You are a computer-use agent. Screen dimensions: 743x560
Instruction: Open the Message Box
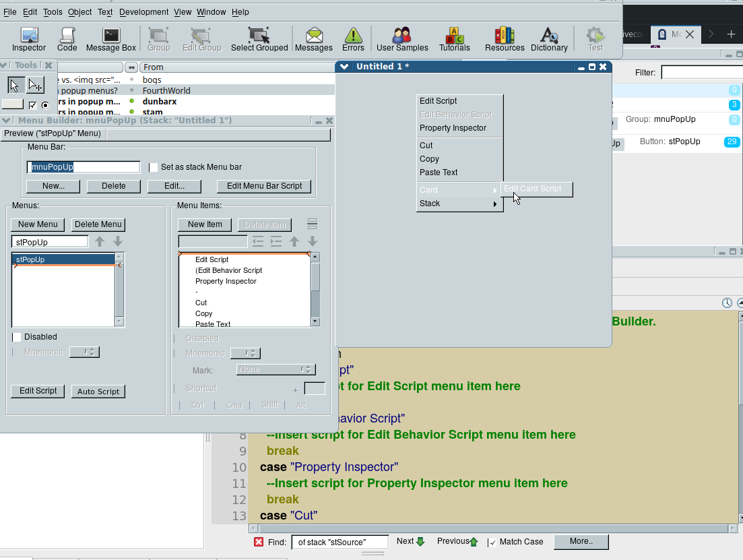click(x=111, y=39)
